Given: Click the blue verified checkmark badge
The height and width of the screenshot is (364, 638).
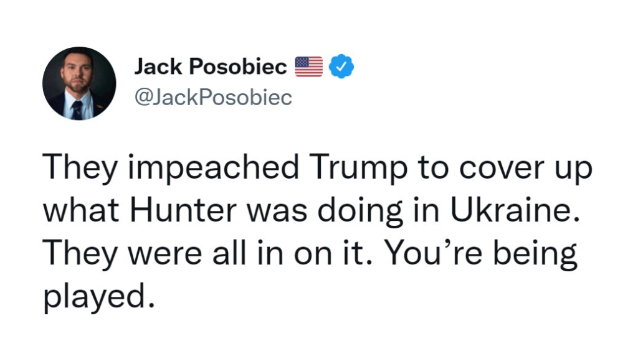Looking at the screenshot, I should (341, 67).
